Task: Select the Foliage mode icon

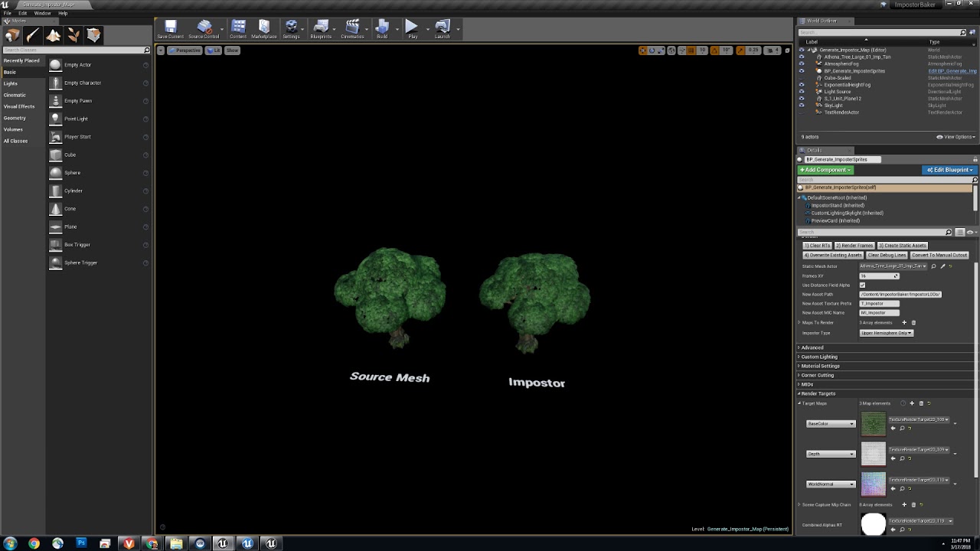Action: point(73,35)
